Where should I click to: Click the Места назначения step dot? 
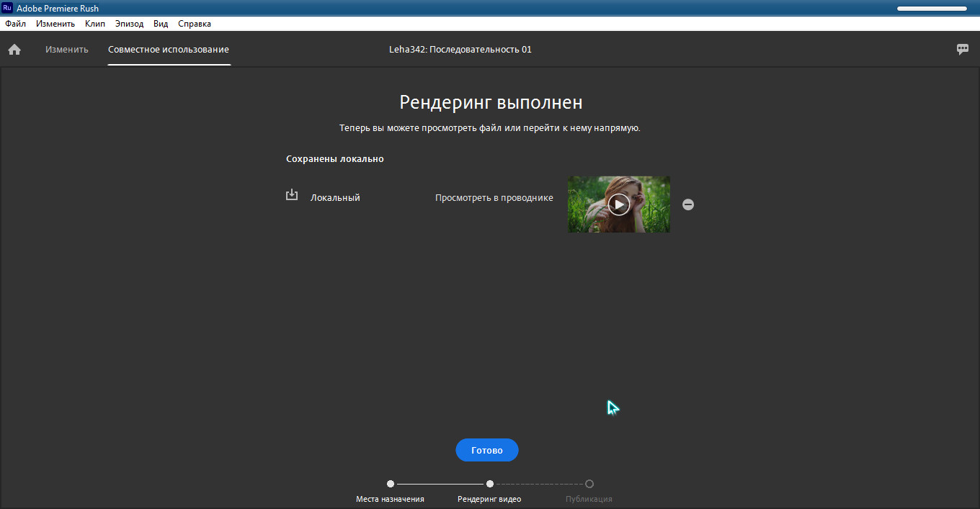[x=391, y=484]
